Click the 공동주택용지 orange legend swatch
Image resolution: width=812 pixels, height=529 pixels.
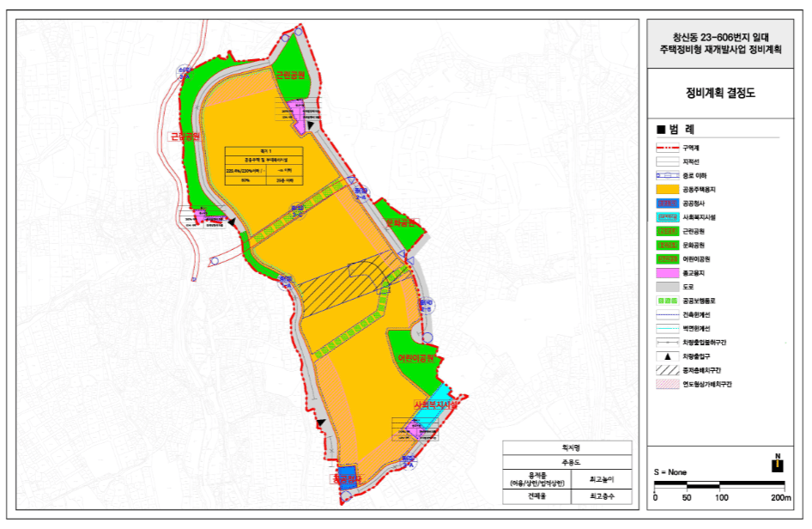click(668, 190)
